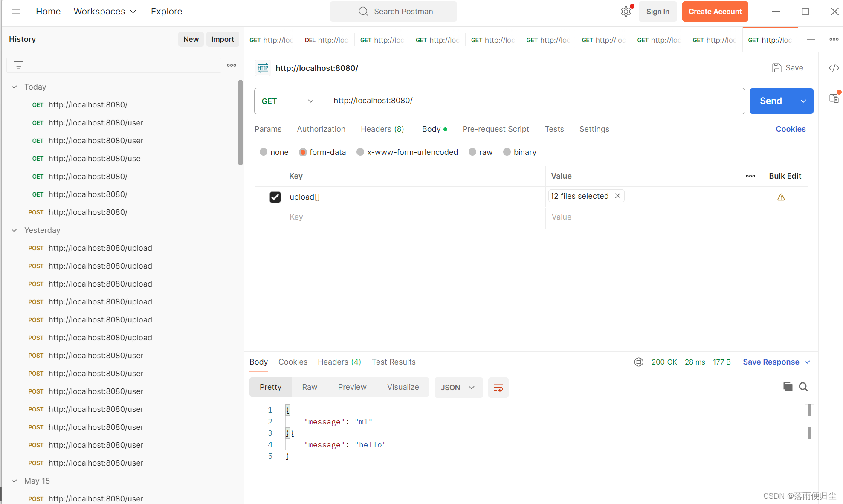Screen dimensions: 843x504
Task: Open the Explore page
Action: [166, 12]
